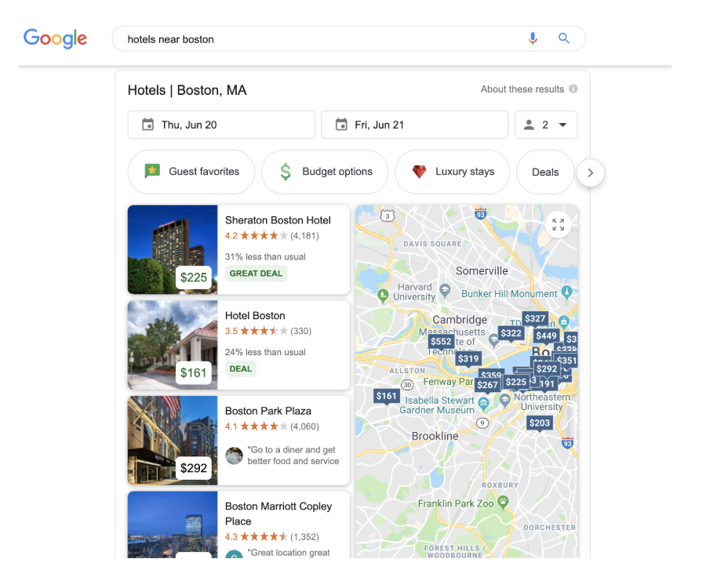Click the Google logo
The image size is (728, 577).
point(55,38)
